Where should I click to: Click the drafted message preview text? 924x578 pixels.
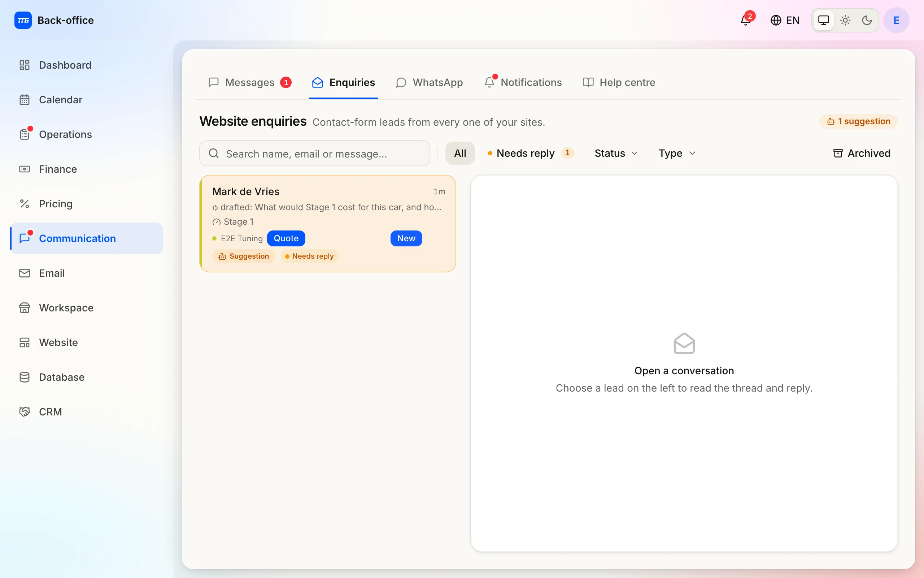331,207
